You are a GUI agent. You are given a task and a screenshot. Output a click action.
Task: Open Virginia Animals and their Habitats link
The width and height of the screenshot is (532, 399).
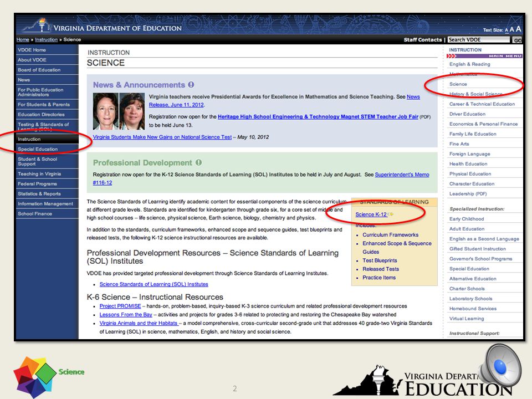139,323
